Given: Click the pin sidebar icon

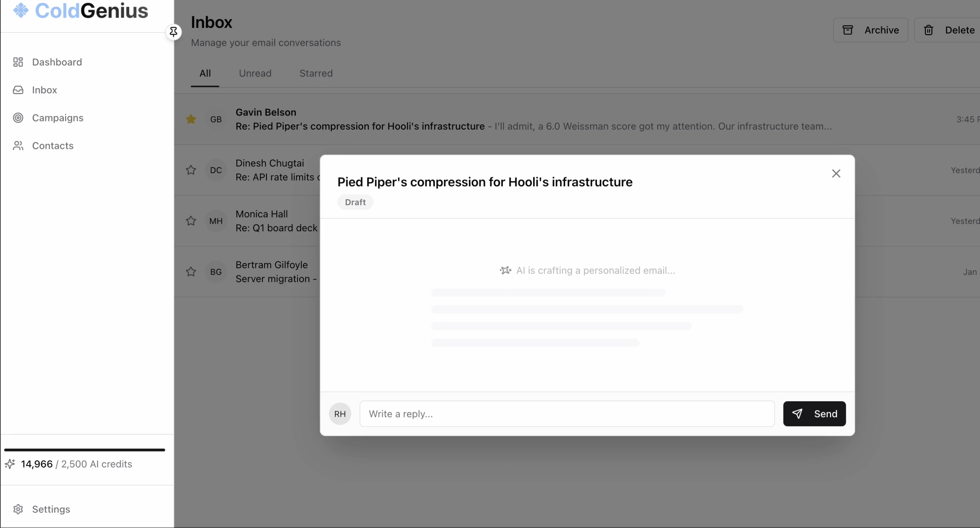Looking at the screenshot, I should click(x=173, y=32).
